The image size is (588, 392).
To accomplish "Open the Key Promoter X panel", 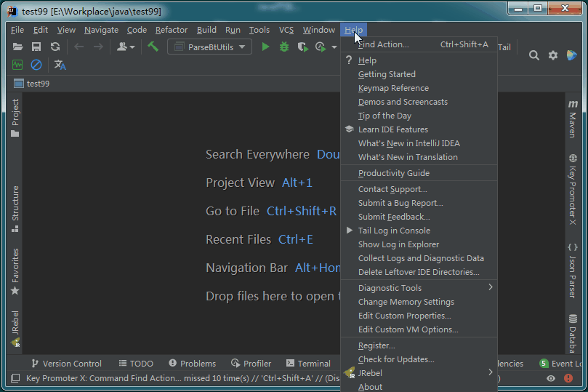I will pyautogui.click(x=573, y=189).
